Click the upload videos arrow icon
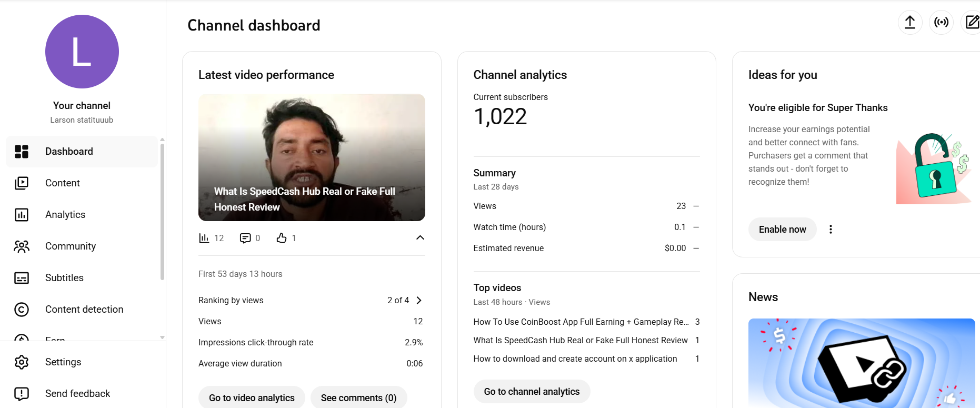 [909, 22]
